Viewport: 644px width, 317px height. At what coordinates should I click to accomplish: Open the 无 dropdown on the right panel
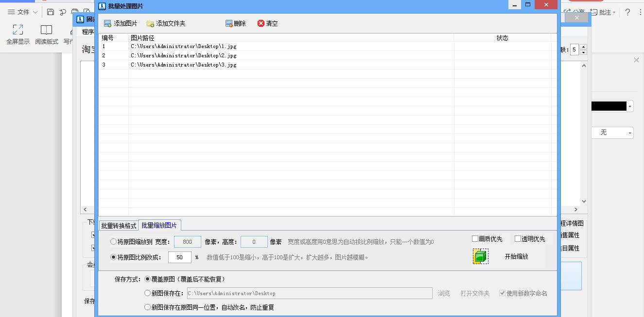[x=630, y=133]
